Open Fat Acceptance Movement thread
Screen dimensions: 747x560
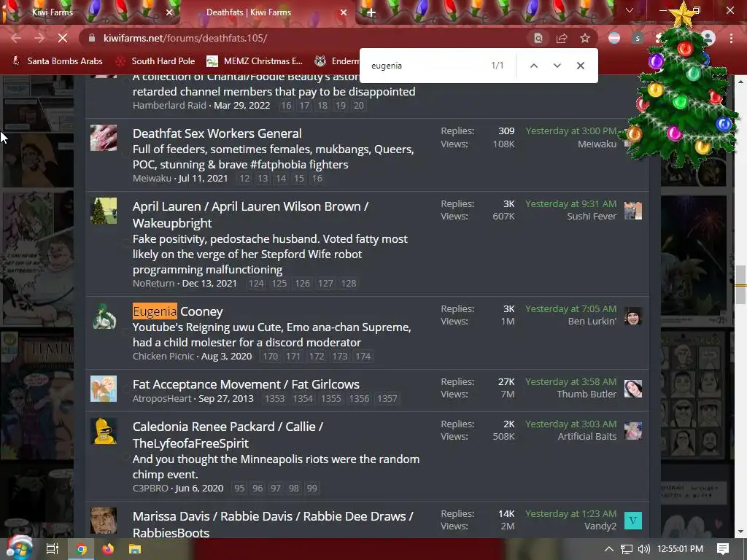point(246,384)
